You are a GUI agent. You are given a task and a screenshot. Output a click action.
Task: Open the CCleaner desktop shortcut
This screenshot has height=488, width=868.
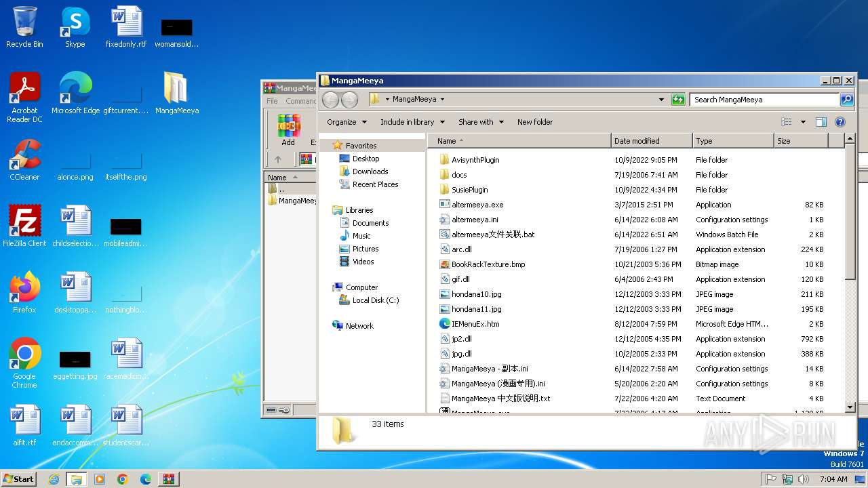coord(24,160)
